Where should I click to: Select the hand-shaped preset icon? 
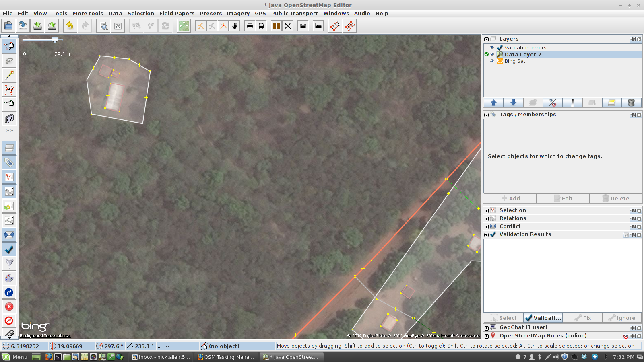pyautogui.click(x=235, y=26)
